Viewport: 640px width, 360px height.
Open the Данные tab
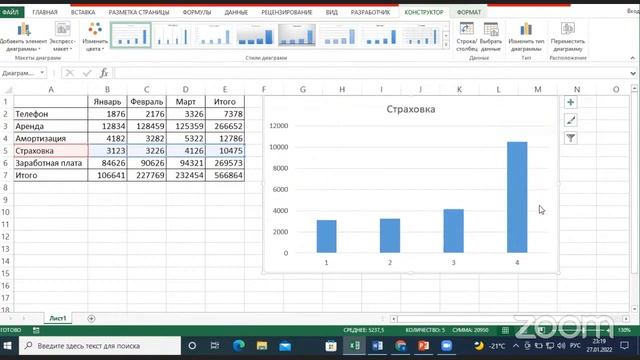(x=236, y=12)
